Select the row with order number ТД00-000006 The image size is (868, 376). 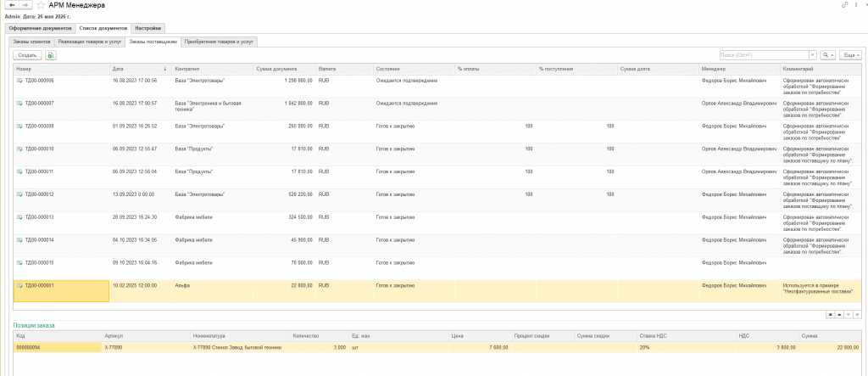(437, 87)
